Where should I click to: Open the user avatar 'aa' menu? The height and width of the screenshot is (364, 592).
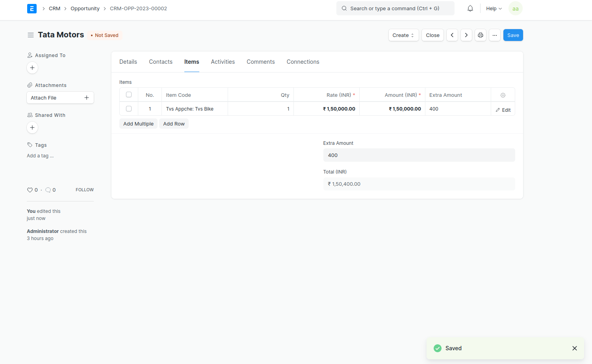(x=516, y=9)
